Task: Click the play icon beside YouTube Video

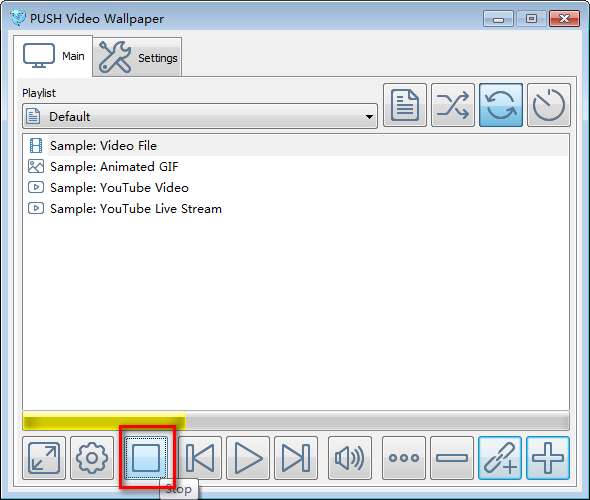Action: point(36,187)
